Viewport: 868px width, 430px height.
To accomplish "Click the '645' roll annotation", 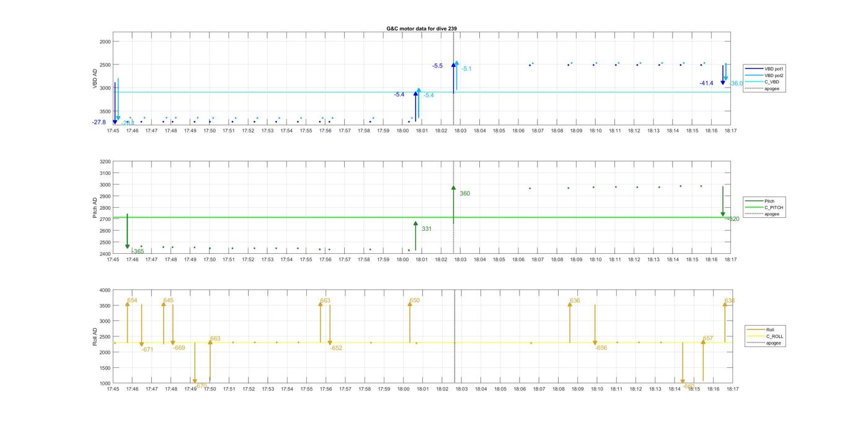I will [x=168, y=300].
